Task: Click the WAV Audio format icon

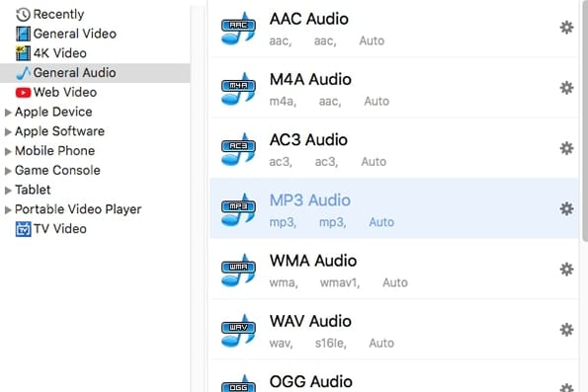Action: [x=238, y=330]
